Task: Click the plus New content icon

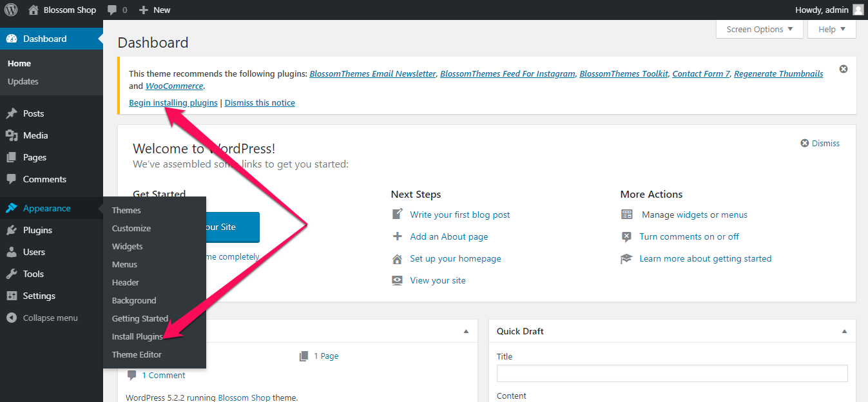Action: coord(144,10)
